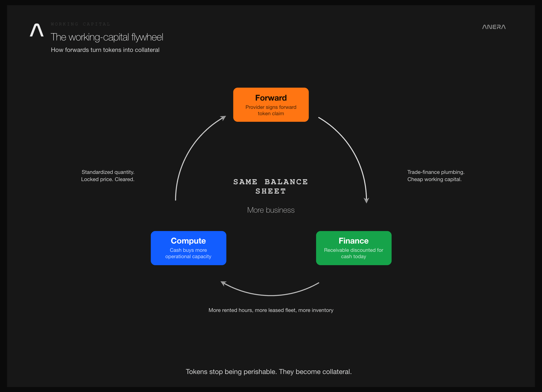Select the orange Forward box
The height and width of the screenshot is (392, 542).
point(271,105)
